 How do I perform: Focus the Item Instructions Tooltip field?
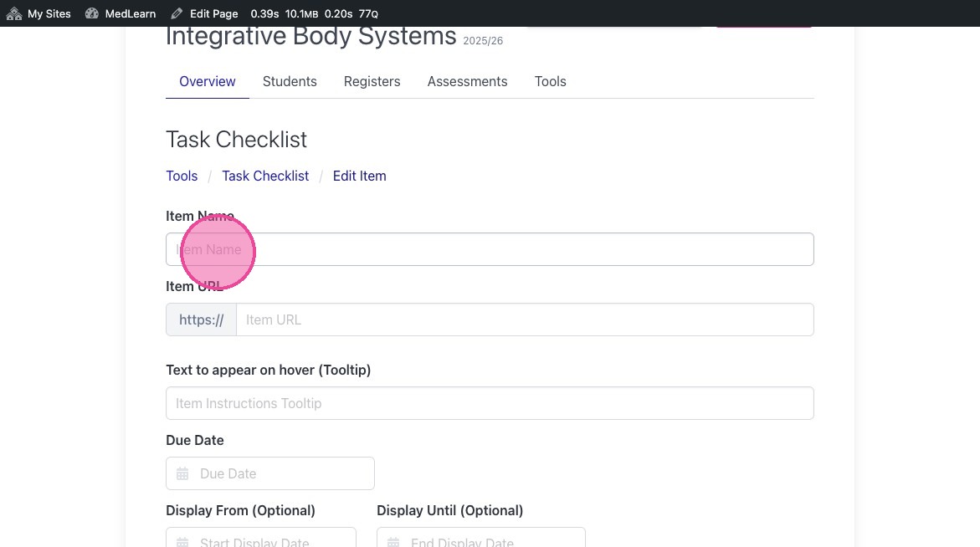[490, 403]
